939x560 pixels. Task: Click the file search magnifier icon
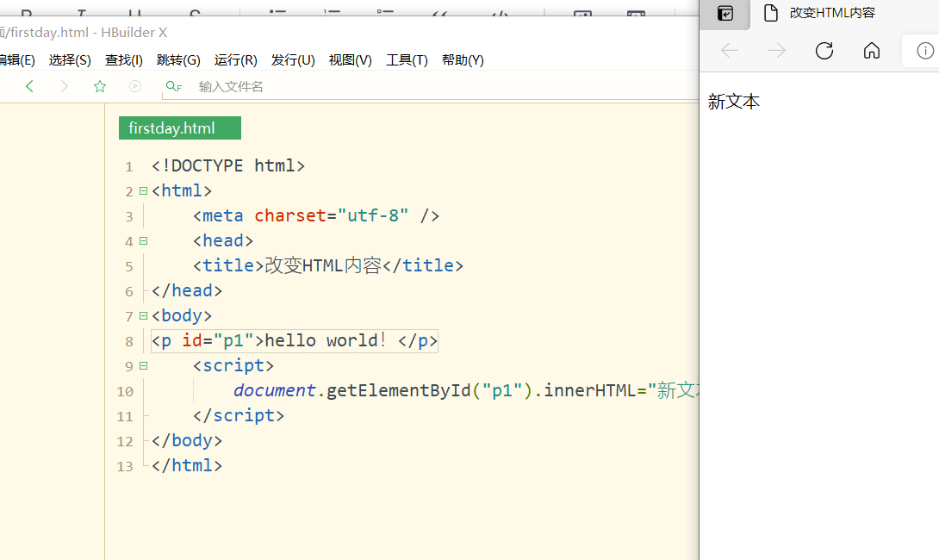[x=174, y=86]
